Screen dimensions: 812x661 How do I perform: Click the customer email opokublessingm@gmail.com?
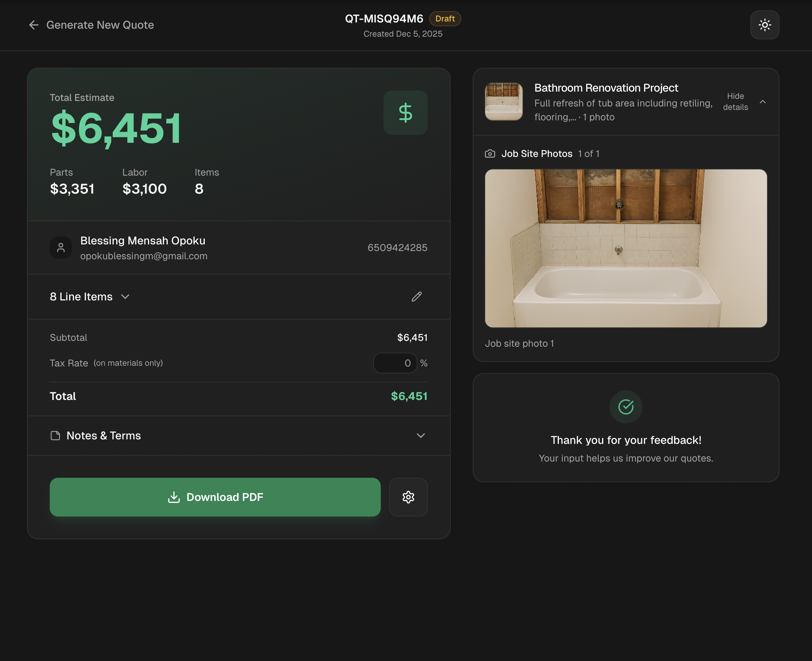pyautogui.click(x=144, y=256)
